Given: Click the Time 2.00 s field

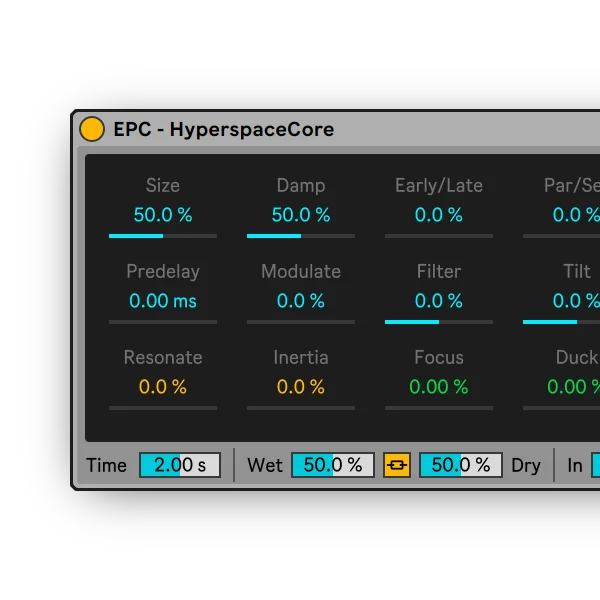Looking at the screenshot, I should coord(180,465).
